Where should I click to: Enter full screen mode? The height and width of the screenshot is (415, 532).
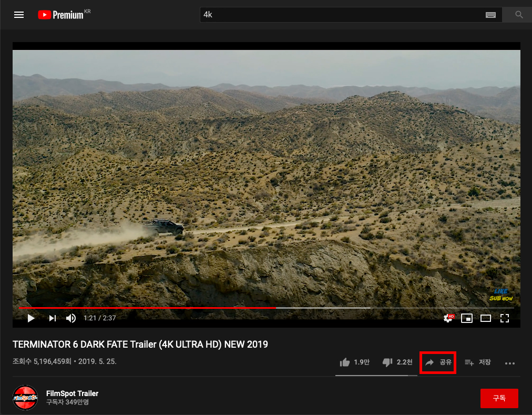tap(505, 318)
